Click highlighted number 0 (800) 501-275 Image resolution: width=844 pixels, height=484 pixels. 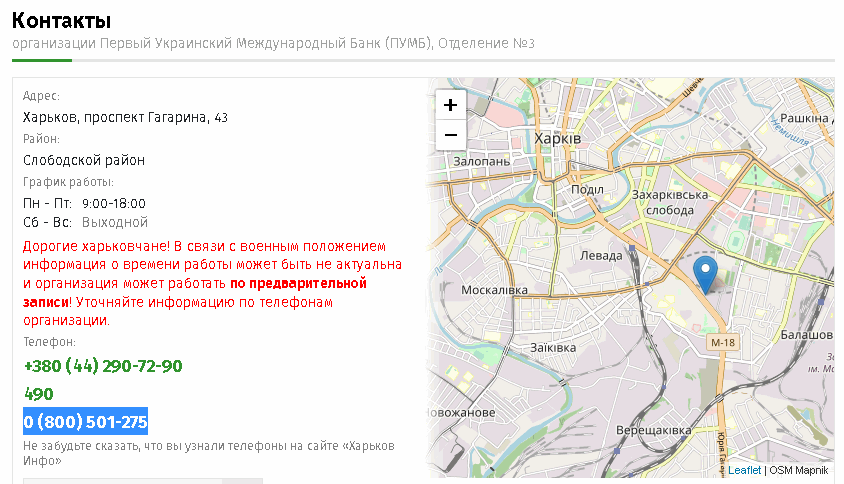[86, 422]
